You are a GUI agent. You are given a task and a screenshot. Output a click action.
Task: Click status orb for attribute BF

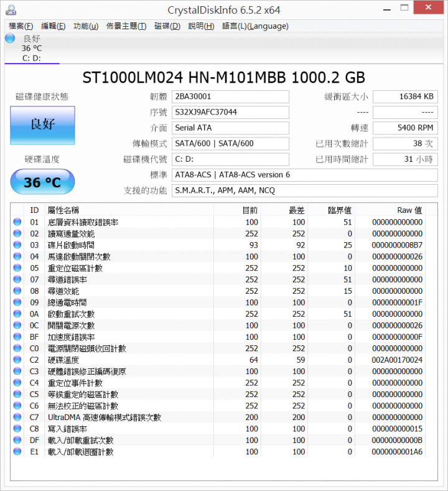(x=17, y=337)
